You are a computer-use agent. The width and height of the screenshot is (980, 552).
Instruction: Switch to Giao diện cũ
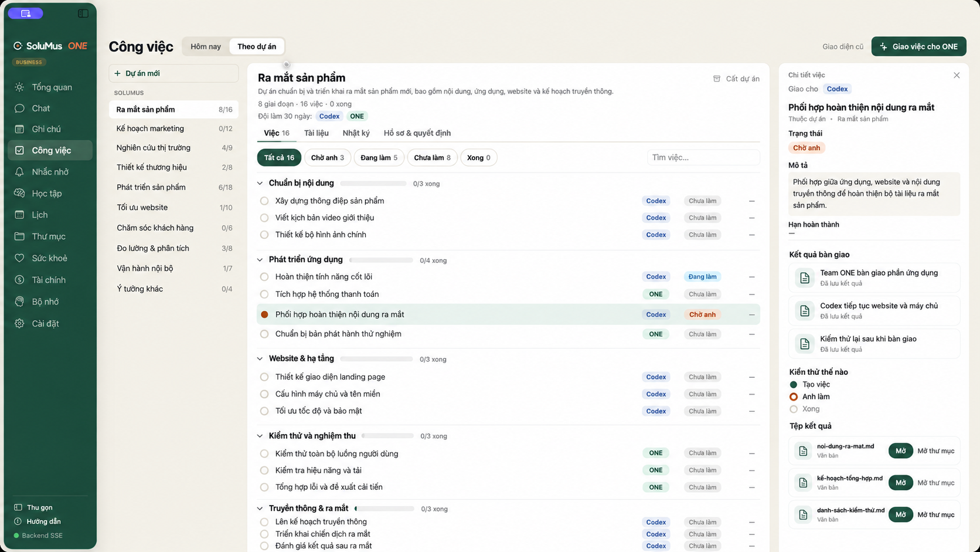click(842, 46)
